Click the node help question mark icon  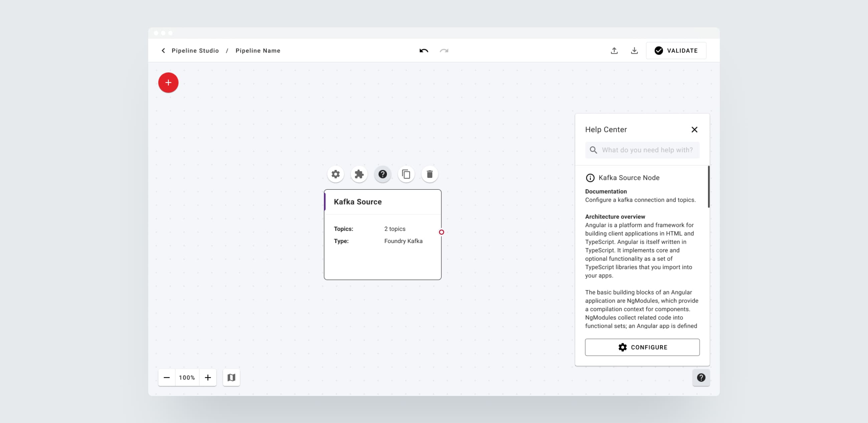(x=383, y=174)
